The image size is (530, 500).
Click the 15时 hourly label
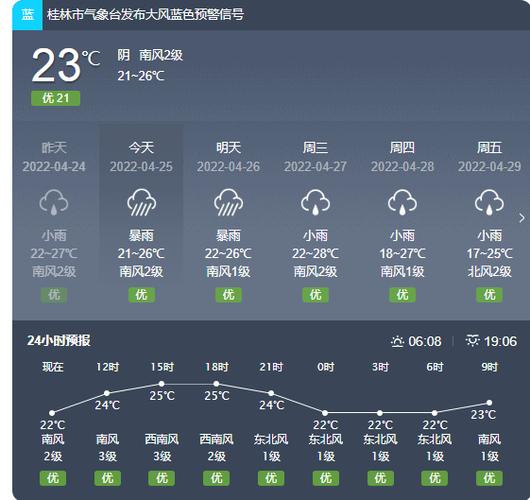[162, 367]
